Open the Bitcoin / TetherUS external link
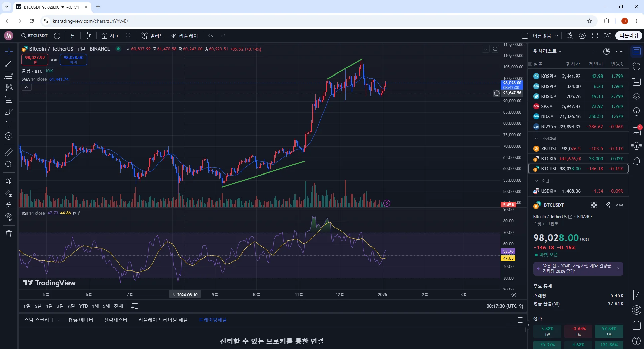 [x=570, y=217]
